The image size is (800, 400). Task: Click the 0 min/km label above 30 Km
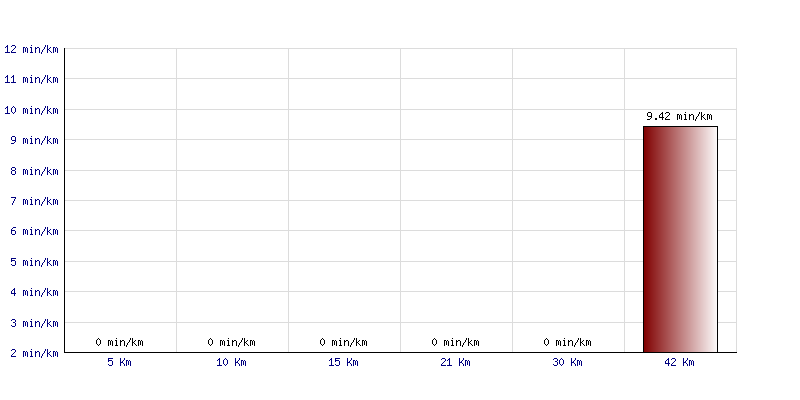point(567,342)
